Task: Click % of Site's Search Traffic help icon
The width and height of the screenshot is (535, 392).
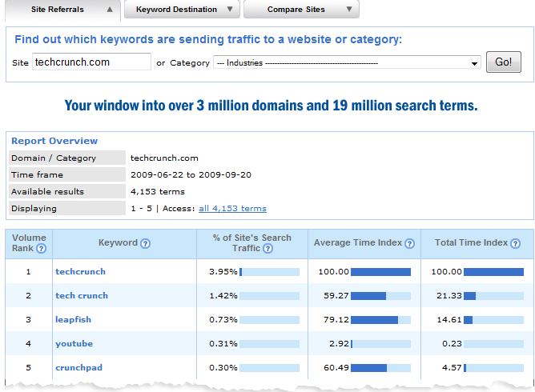Action: point(267,249)
